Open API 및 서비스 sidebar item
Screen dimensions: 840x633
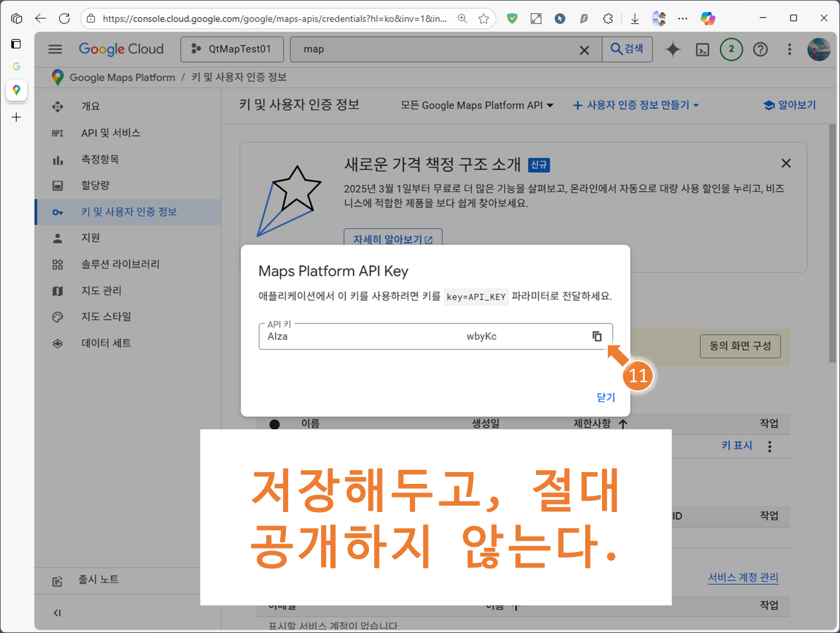coord(128,133)
